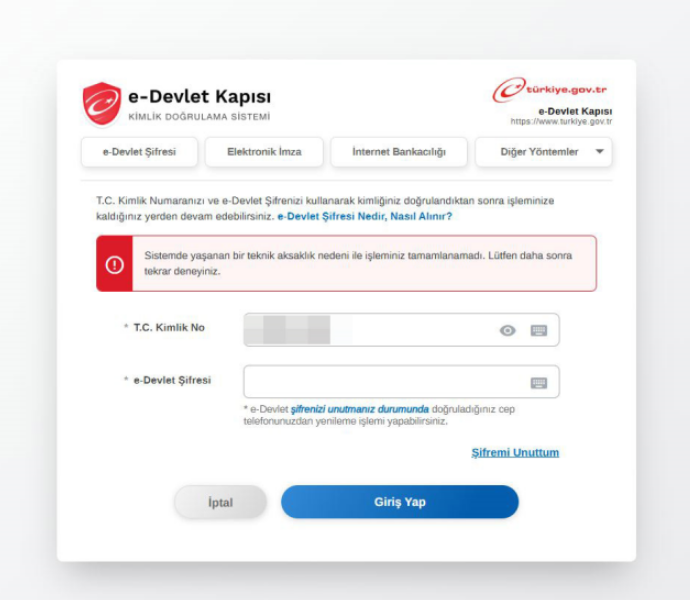
Task: Switch to the Elektronik İmza tab
Action: [x=264, y=152]
